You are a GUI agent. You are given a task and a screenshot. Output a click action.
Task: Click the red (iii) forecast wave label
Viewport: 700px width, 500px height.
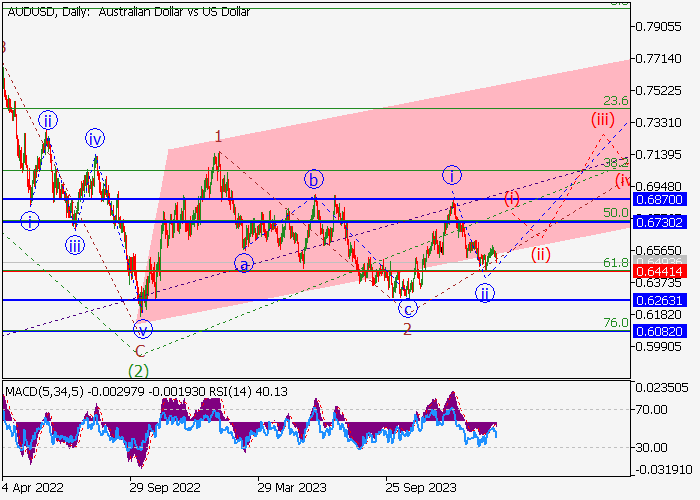click(603, 119)
